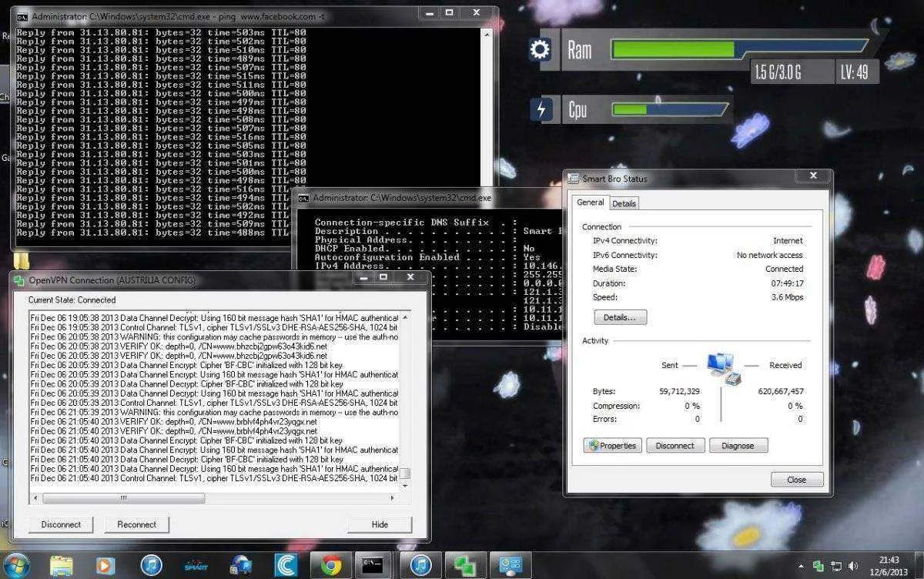Click the OpenVPN log horizontal scrollbar
The width and height of the screenshot is (924, 579).
tap(215, 498)
